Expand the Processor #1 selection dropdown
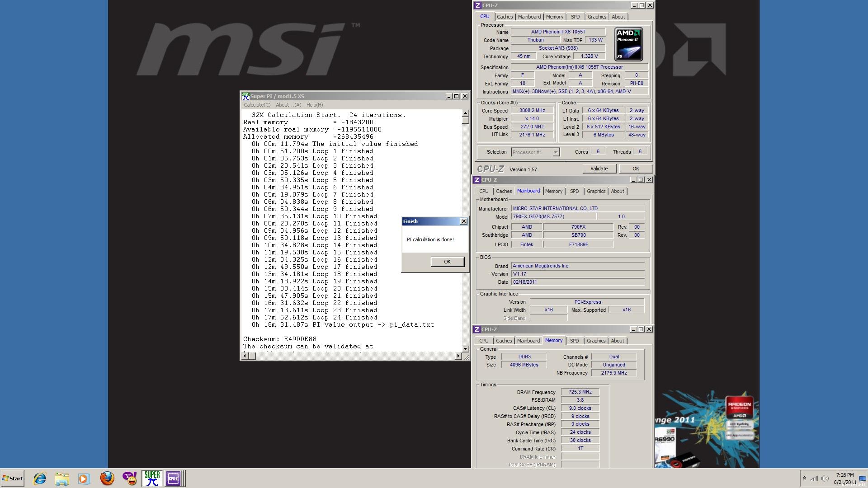The height and width of the screenshot is (488, 868). [556, 152]
